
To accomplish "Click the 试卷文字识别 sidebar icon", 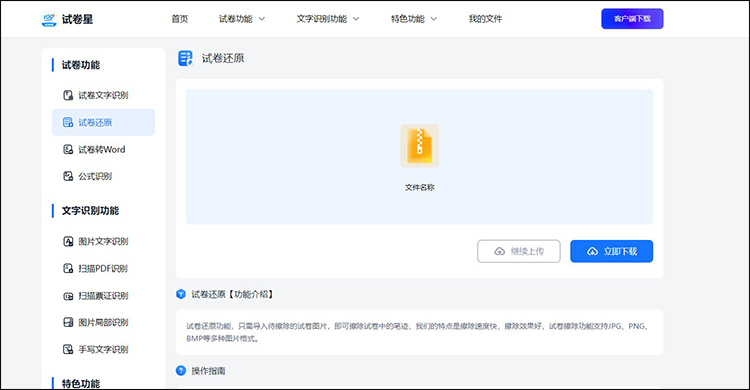I will pyautogui.click(x=68, y=95).
